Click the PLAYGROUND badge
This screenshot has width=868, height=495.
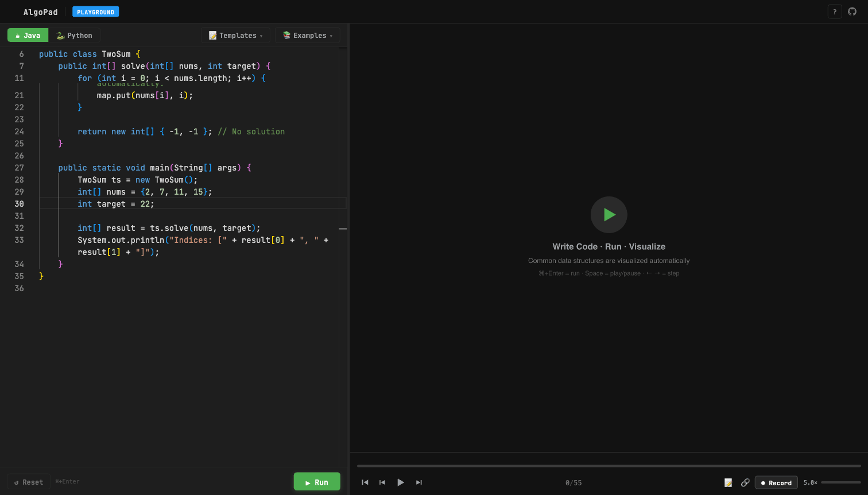tap(95, 12)
